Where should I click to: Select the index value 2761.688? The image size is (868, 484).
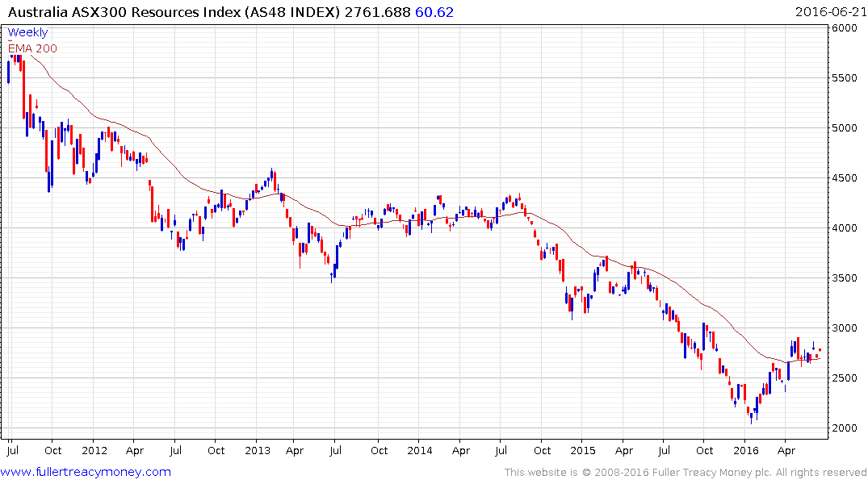(378, 12)
